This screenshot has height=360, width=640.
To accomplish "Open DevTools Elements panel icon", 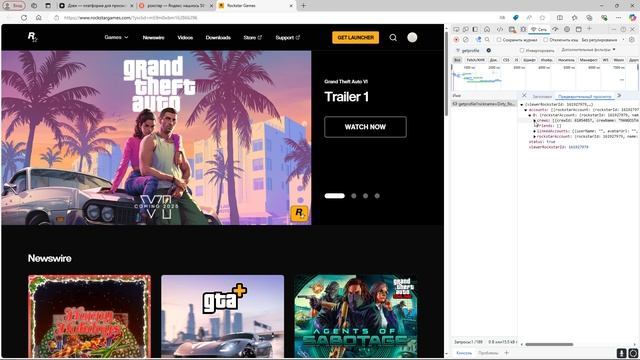I will (x=500, y=29).
